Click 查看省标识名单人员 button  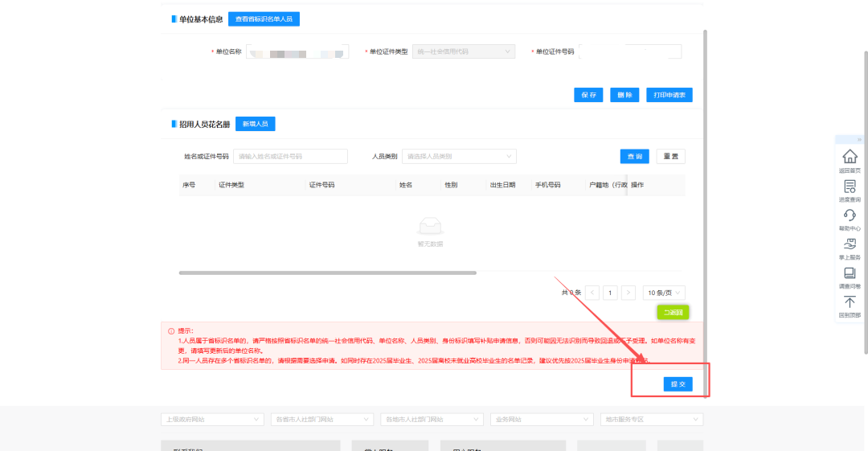point(264,18)
